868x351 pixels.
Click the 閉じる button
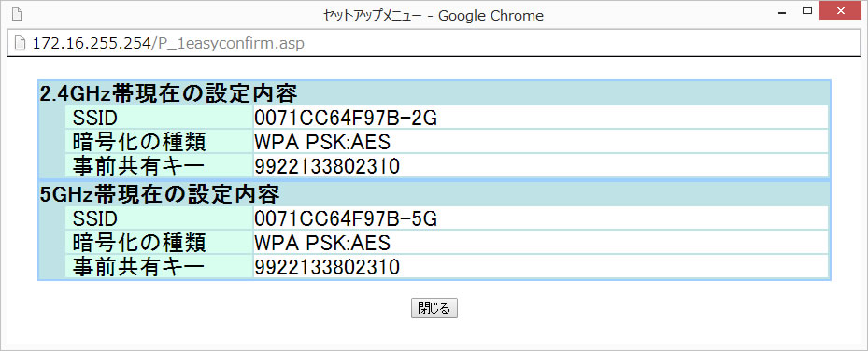tap(434, 308)
